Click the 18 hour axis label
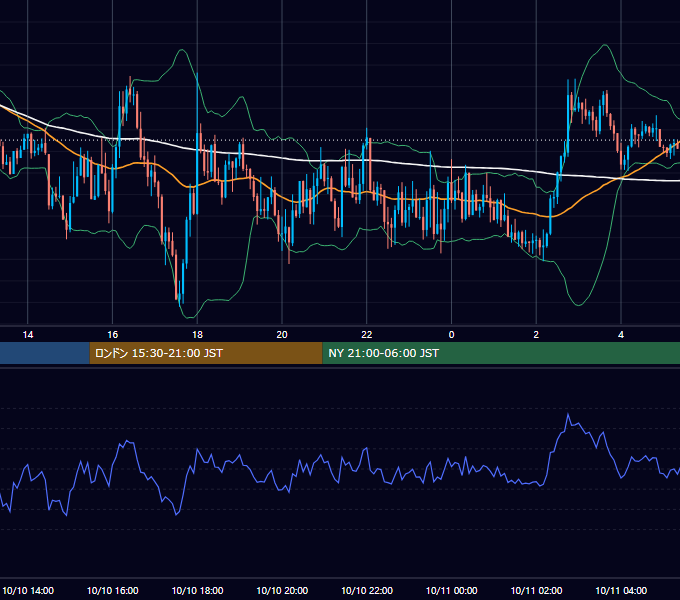 point(197,335)
